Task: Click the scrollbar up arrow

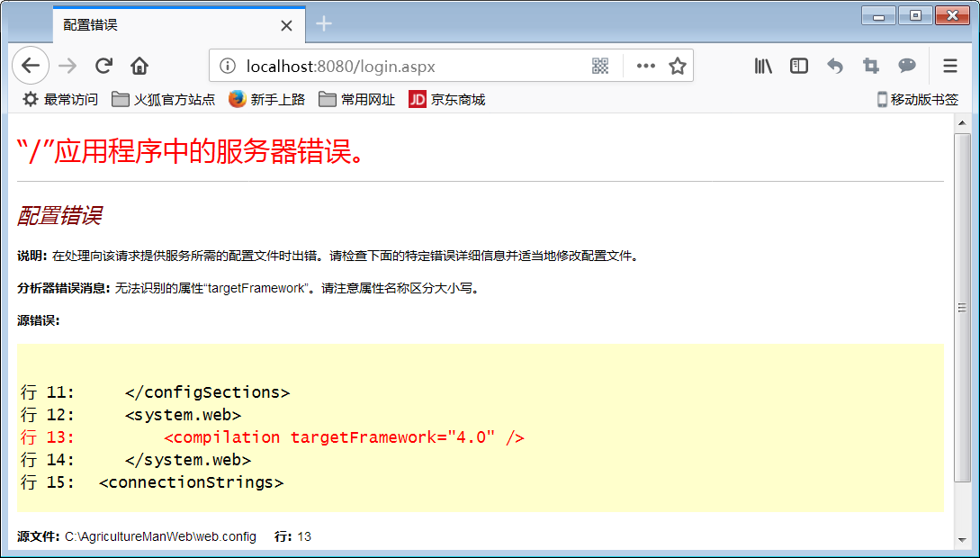Action: point(962,122)
